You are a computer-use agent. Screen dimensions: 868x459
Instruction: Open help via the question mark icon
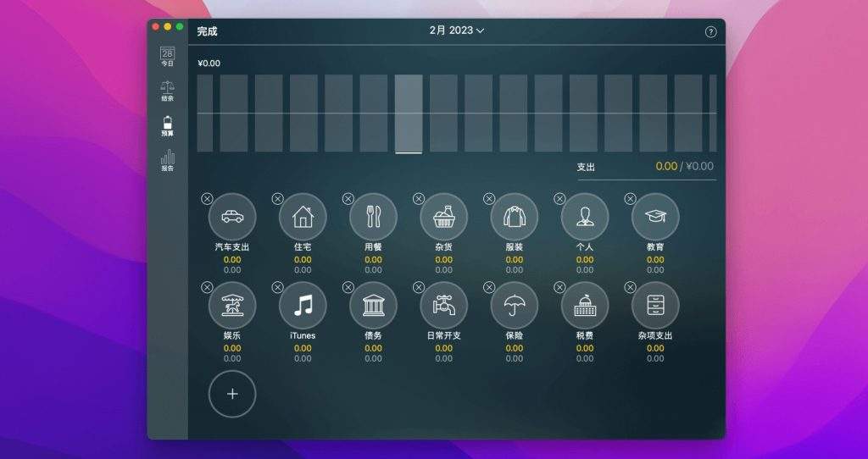click(710, 32)
